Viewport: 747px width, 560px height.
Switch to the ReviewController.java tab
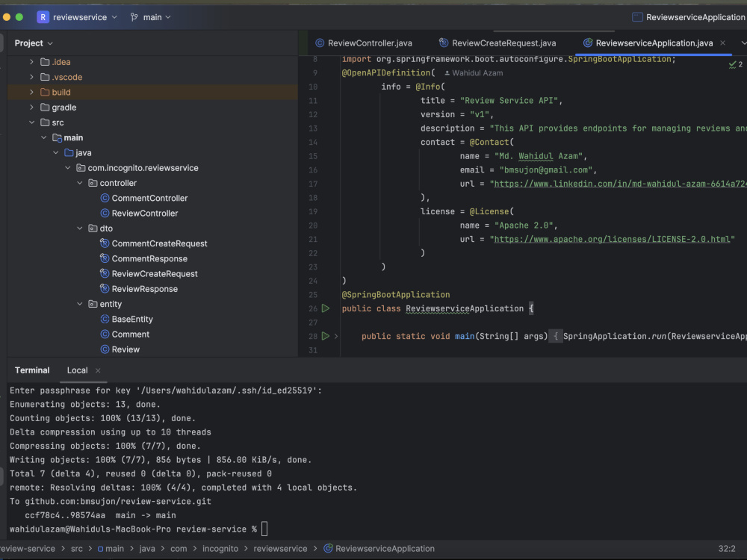[x=364, y=43]
